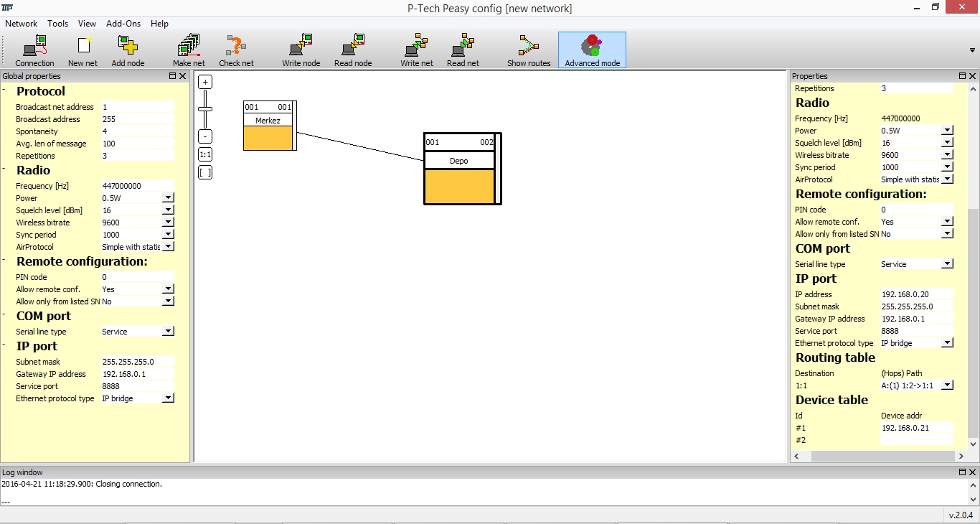Click the Add node toolbar icon
Image resolution: width=980 pixels, height=524 pixels.
[x=128, y=50]
